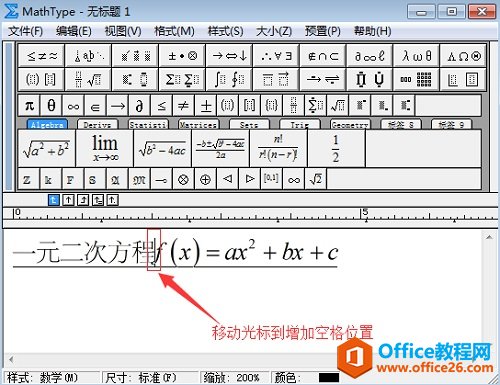Switch to the Matrices tab
Image resolution: width=500 pixels, height=385 pixels.
(199, 125)
